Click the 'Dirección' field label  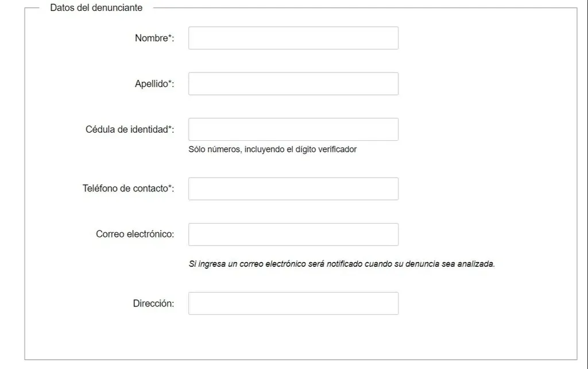[153, 303]
